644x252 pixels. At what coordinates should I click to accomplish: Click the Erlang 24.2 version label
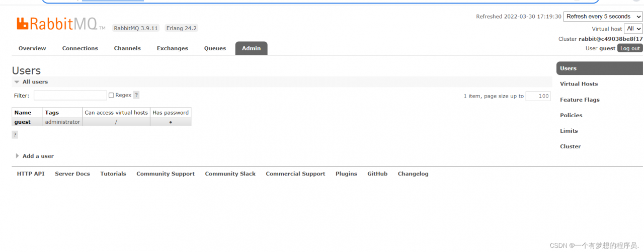pos(181,28)
